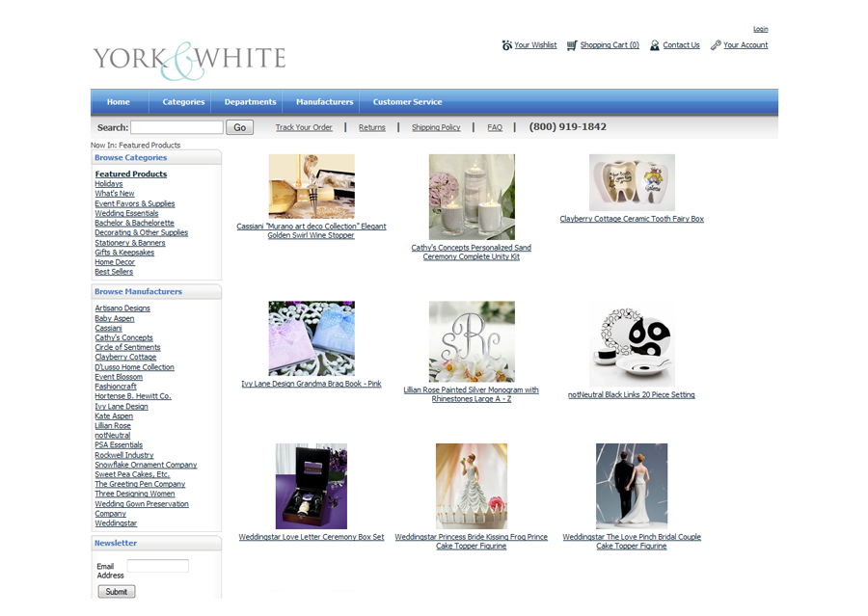Select Kate Aspen manufacturer
Image resolution: width=868 pixels, height=616 pixels.
[114, 416]
